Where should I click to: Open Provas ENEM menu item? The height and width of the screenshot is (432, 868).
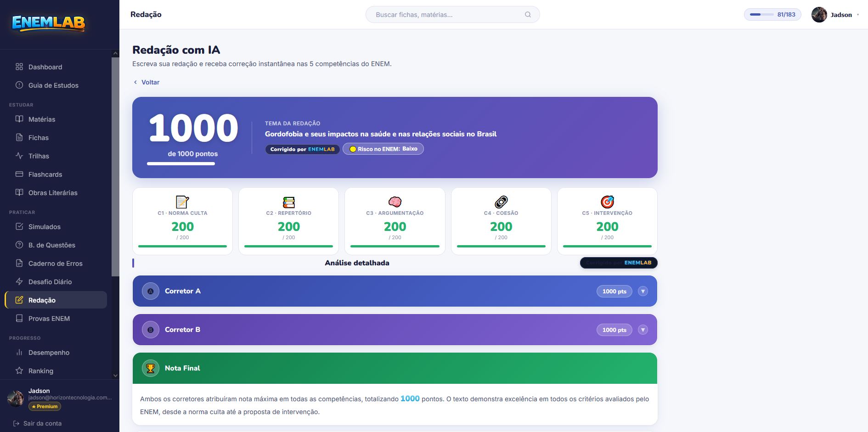click(x=56, y=318)
